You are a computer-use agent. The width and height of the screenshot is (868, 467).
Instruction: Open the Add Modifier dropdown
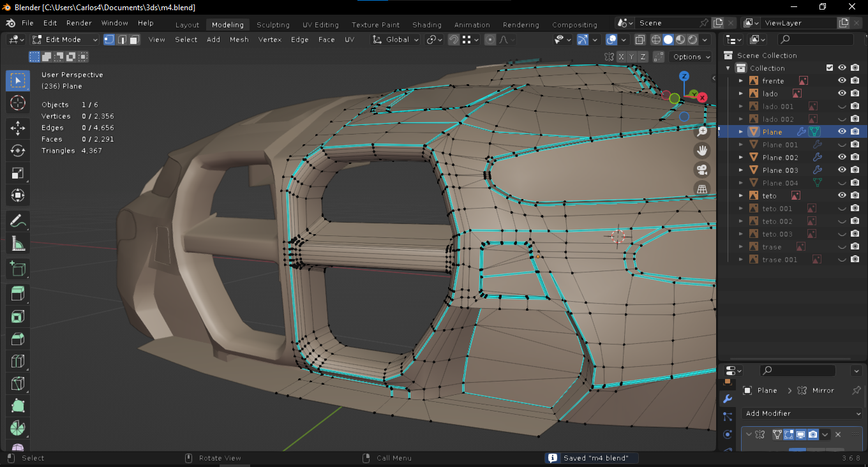802,413
